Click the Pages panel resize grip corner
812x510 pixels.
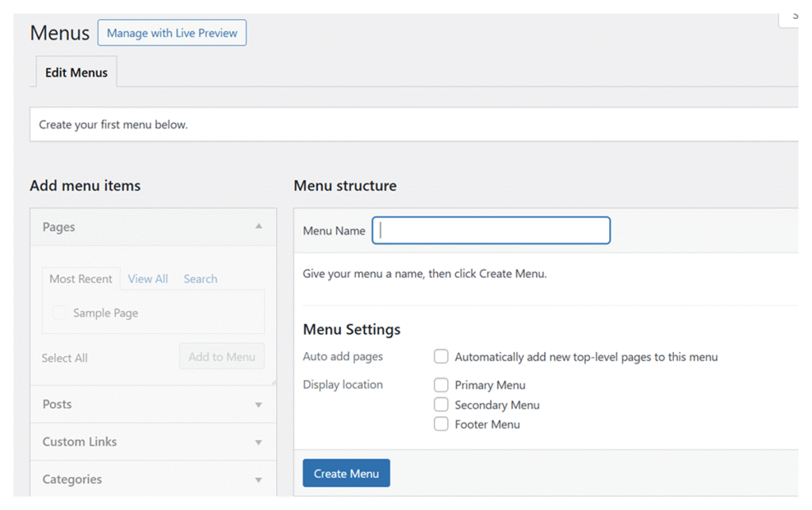[272, 382]
